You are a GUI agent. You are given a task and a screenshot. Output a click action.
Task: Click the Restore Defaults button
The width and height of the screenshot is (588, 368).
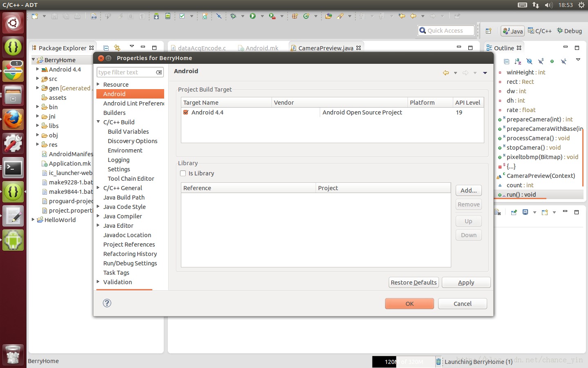(x=414, y=283)
